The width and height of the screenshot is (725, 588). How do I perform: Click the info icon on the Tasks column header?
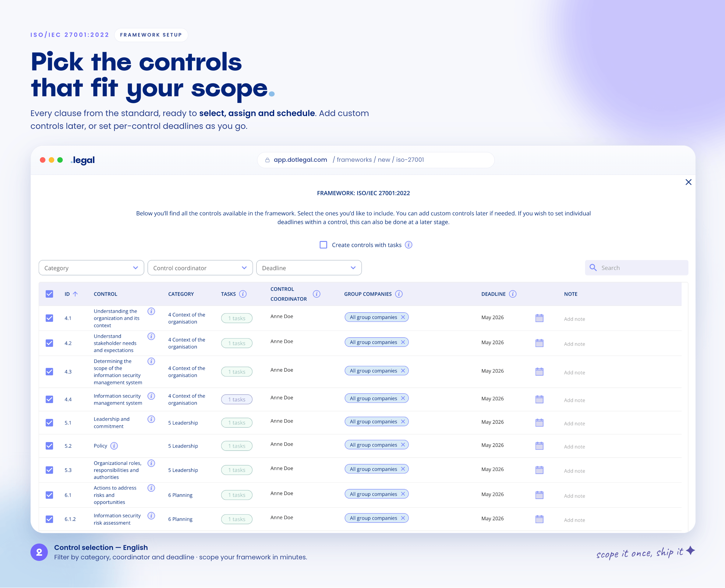coord(243,294)
